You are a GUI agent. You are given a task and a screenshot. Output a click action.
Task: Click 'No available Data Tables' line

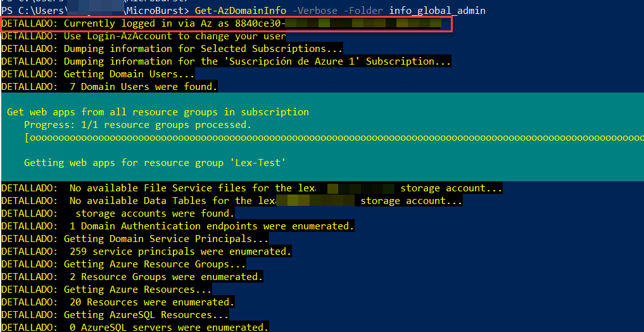point(232,201)
